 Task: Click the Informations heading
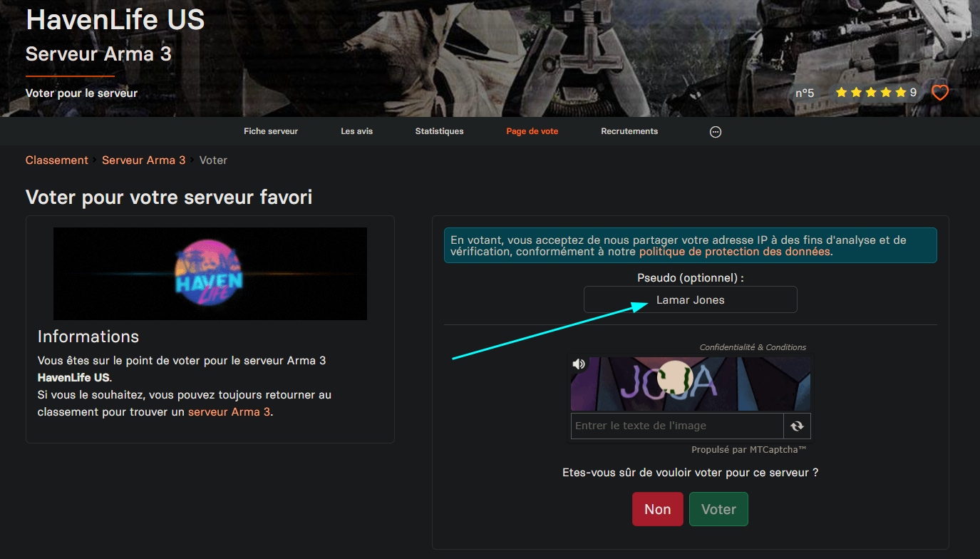coord(88,337)
